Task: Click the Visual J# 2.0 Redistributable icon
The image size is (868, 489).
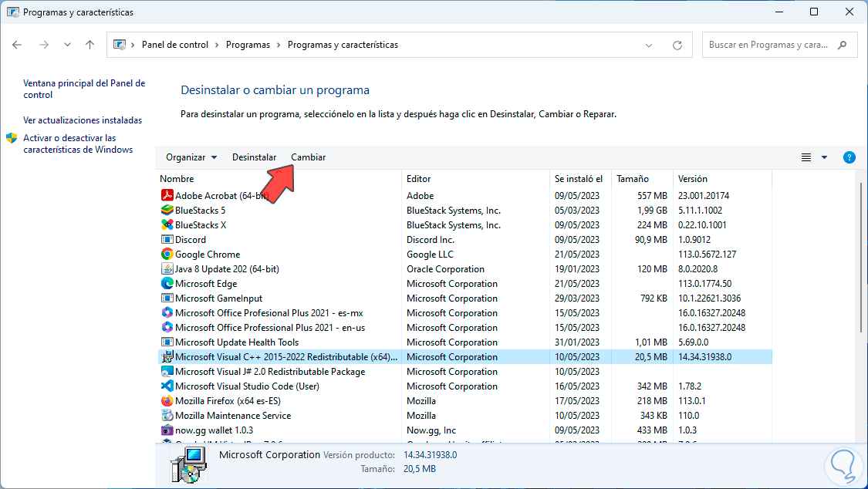Action: tap(167, 371)
